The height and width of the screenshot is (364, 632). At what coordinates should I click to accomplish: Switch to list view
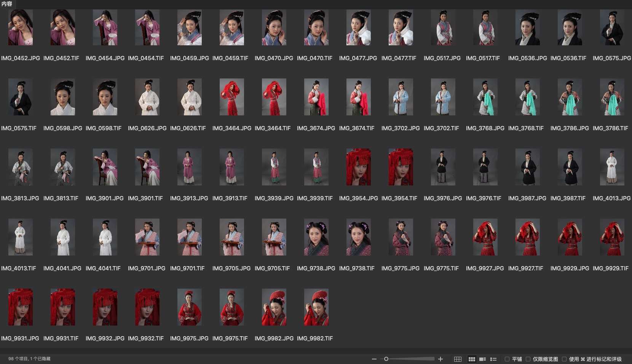(493, 359)
